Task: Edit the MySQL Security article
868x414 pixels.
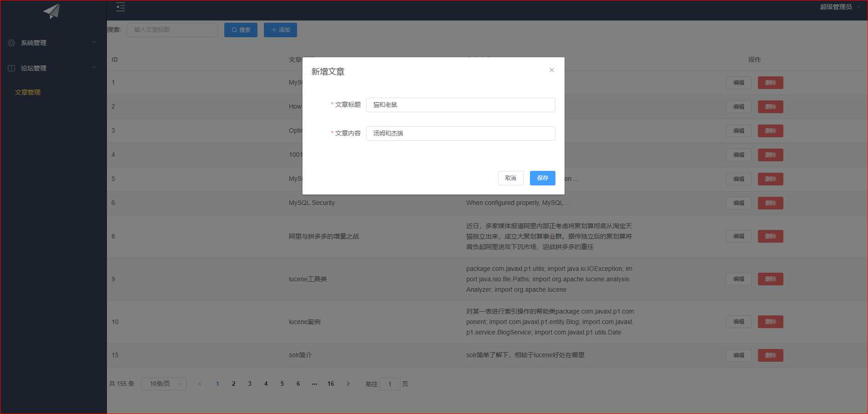Action: click(738, 203)
